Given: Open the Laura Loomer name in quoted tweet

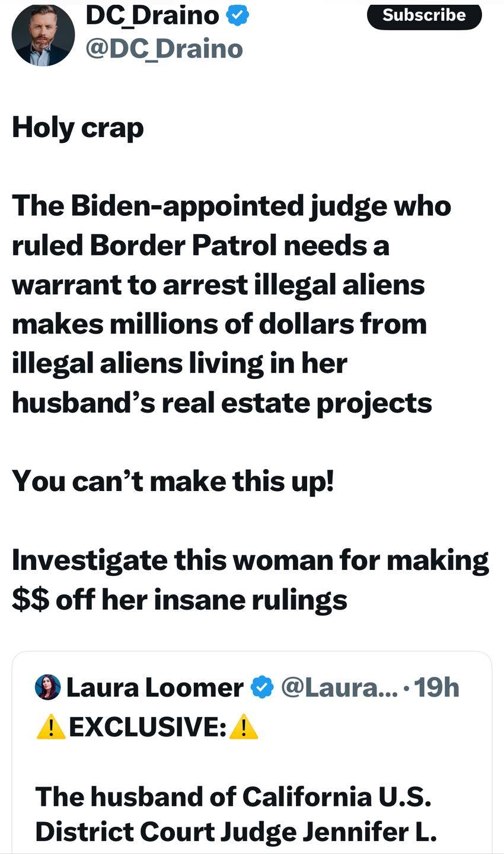Looking at the screenshot, I should (x=155, y=687).
